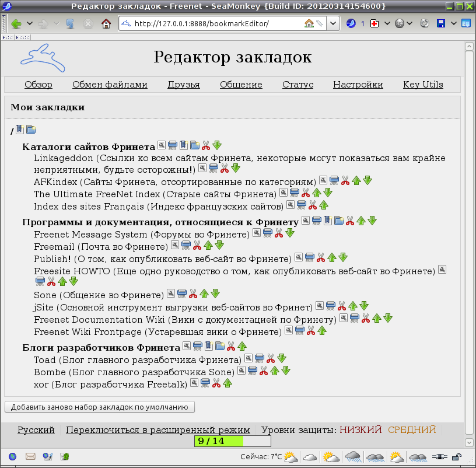
Task: Delete the Toad blog bookmark
Action: [x=260, y=358]
